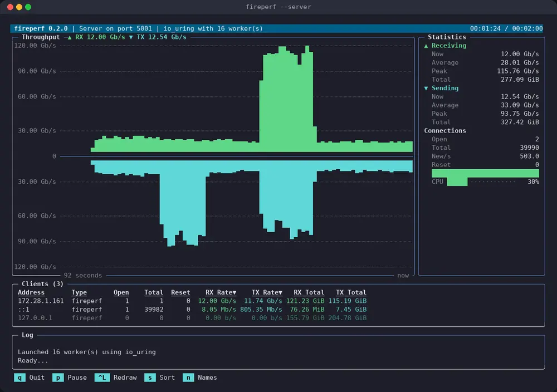Screen dimensions: 557x392
Task: Sort clients by TX Rate column
Action: click(267, 292)
